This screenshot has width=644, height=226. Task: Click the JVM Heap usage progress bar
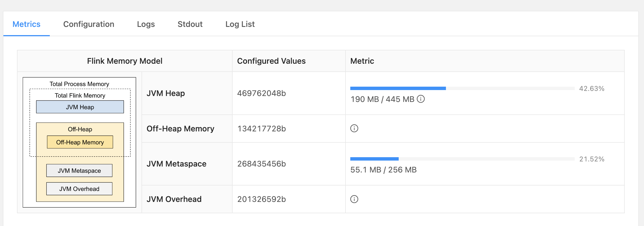coord(462,88)
